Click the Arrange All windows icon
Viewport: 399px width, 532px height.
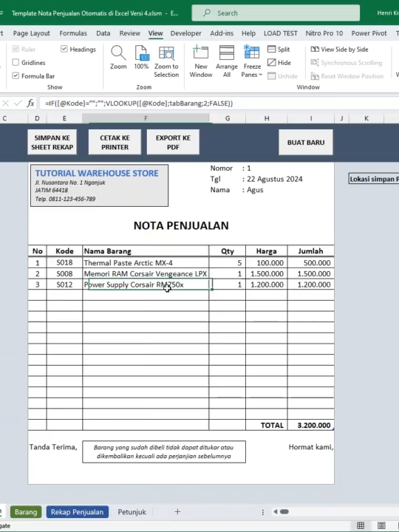point(227,52)
